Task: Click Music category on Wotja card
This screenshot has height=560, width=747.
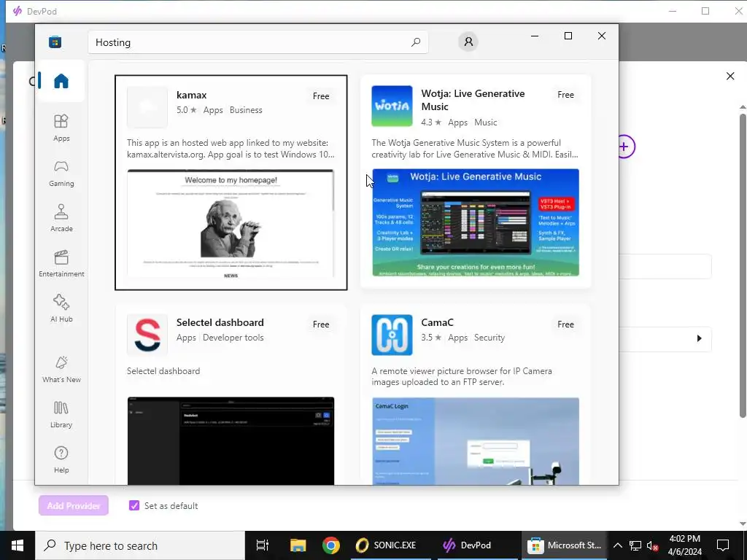Action: click(485, 122)
